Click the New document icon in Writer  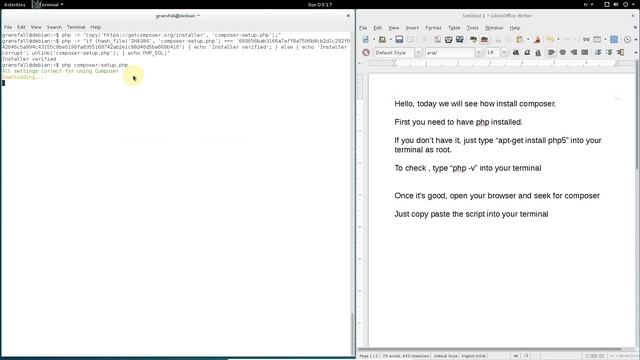click(366, 40)
